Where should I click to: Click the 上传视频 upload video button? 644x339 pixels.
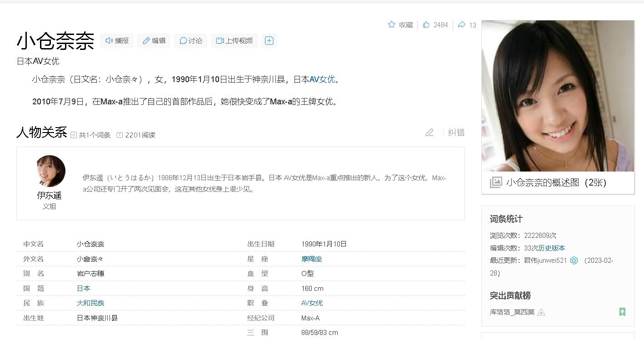click(234, 41)
